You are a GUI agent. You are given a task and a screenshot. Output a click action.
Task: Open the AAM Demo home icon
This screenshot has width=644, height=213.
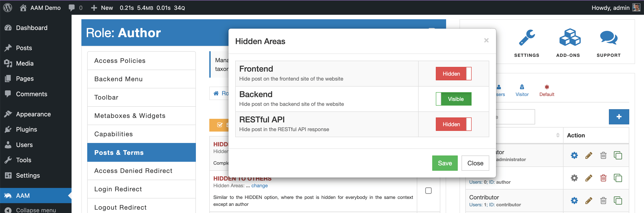pos(23,8)
